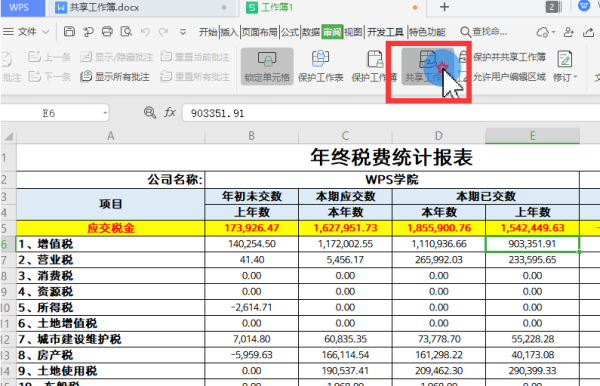This screenshot has height=386, width=600.
Task: Click 保护并共享工作簿
Action: (x=502, y=57)
